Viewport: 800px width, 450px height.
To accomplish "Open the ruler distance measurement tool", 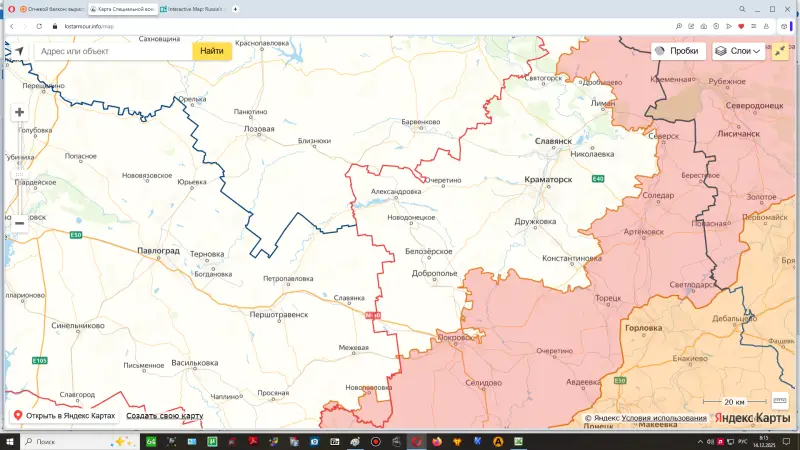I will [x=780, y=401].
